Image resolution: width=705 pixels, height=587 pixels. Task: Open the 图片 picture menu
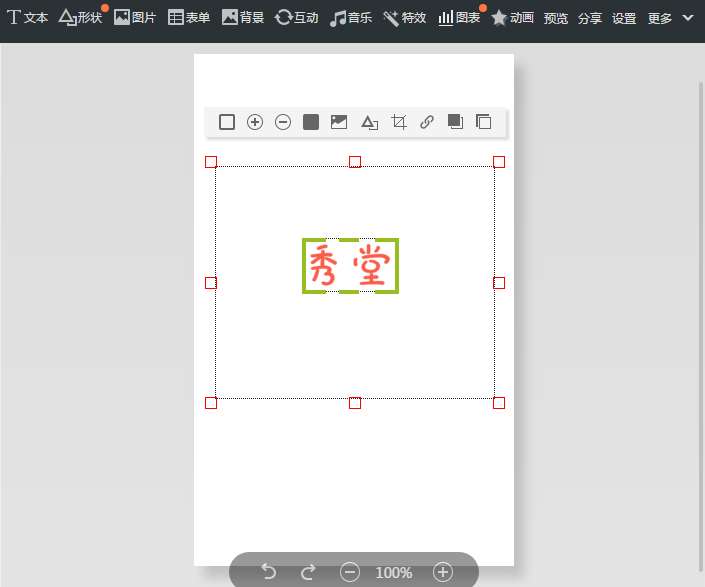coord(134,18)
